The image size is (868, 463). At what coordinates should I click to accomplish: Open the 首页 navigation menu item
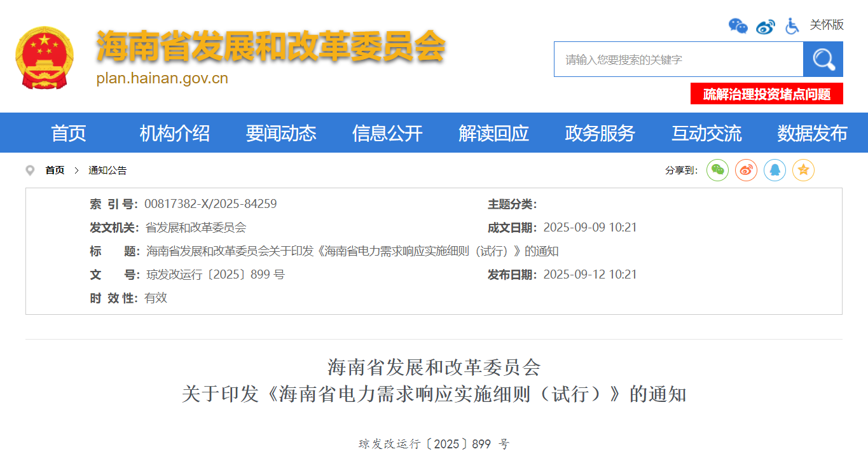(x=69, y=133)
